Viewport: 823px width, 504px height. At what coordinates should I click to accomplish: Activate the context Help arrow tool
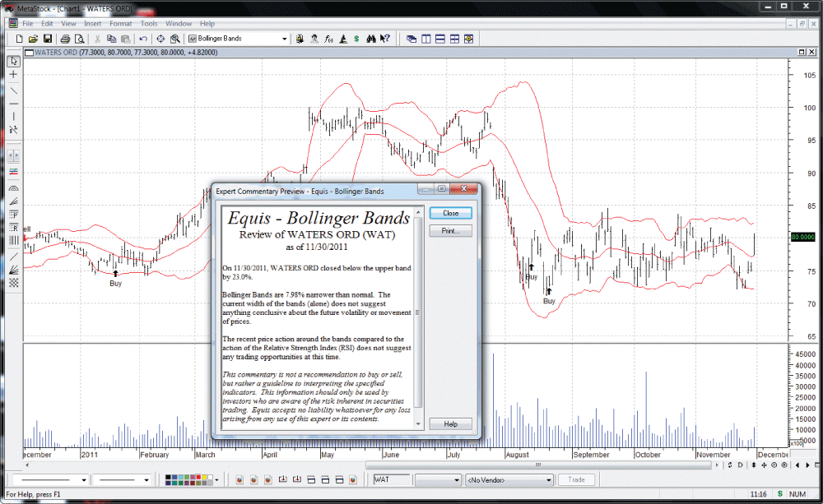(x=385, y=39)
